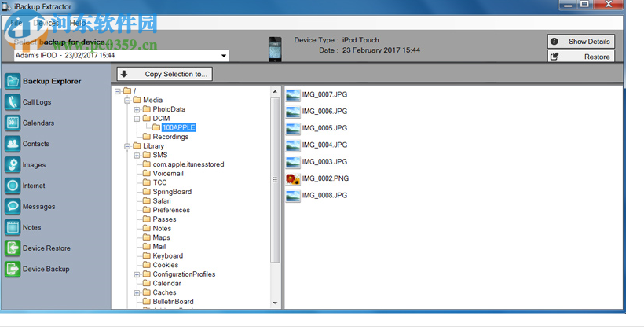Click the Restore button
Screen dimensions: 644x327
[580, 57]
